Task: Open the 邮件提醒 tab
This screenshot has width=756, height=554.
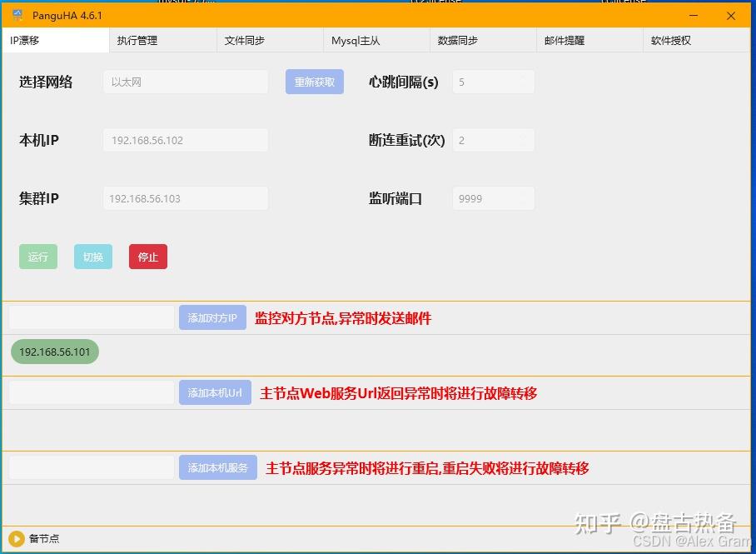Action: (565, 40)
